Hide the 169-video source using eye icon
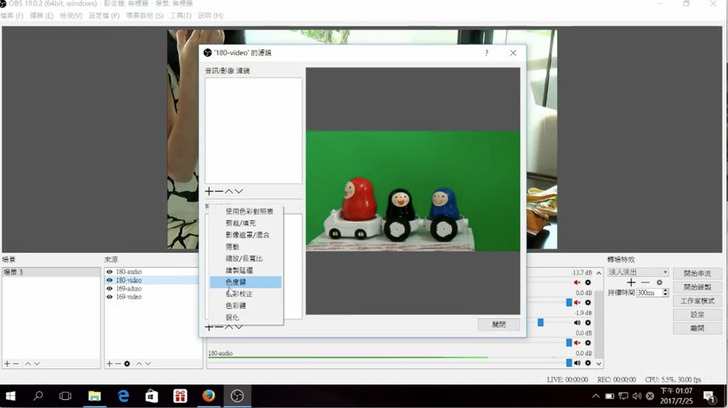 pos(109,297)
